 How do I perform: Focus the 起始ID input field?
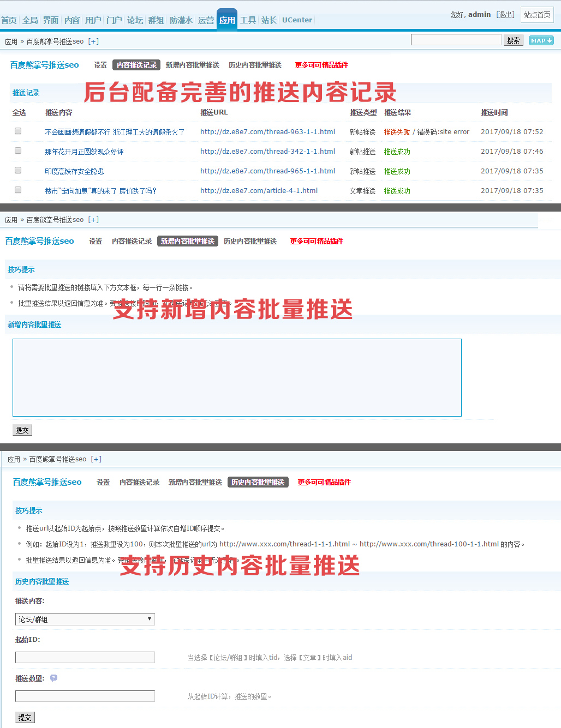85,657
